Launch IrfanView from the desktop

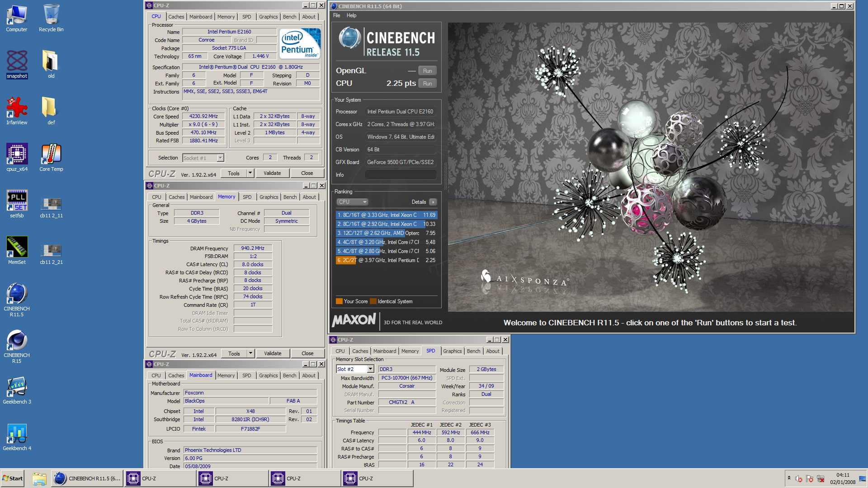pos(17,111)
